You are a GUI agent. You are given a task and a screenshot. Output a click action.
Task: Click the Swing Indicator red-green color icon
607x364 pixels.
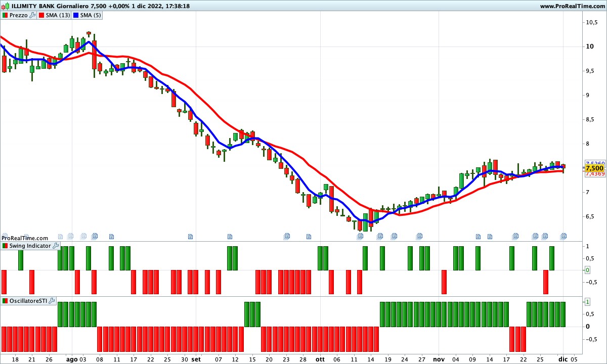click(5, 246)
